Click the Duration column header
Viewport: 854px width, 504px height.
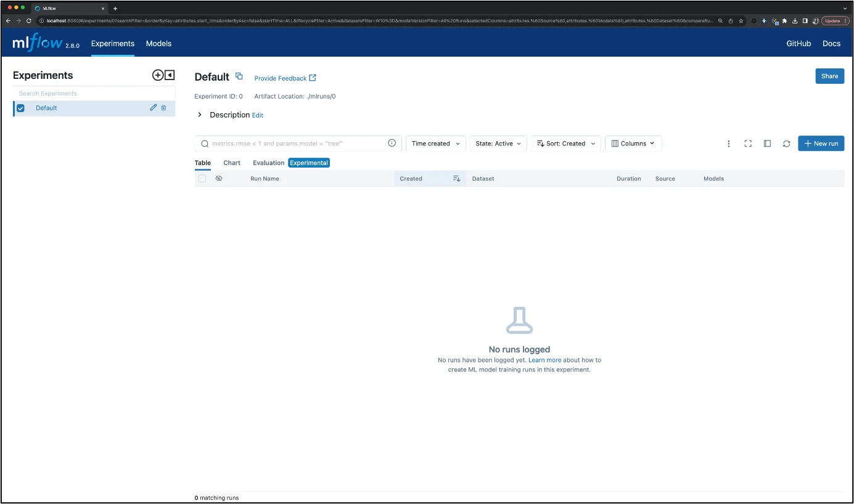click(x=628, y=179)
